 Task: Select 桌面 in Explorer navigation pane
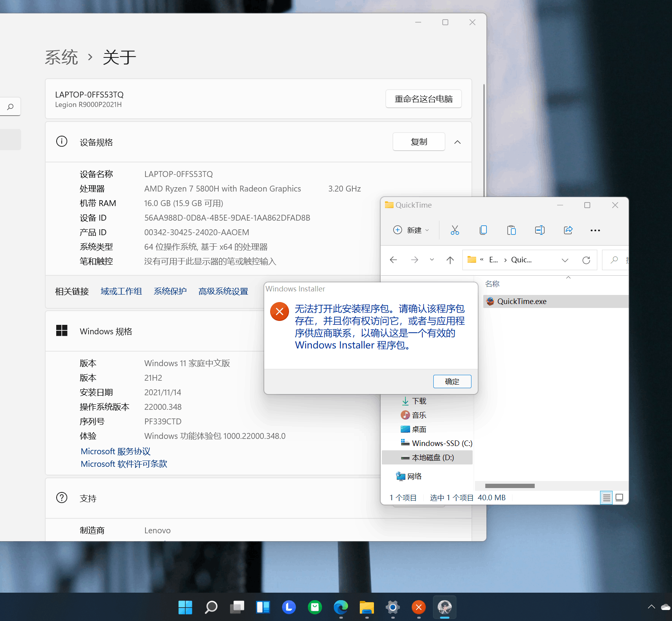[x=414, y=429]
